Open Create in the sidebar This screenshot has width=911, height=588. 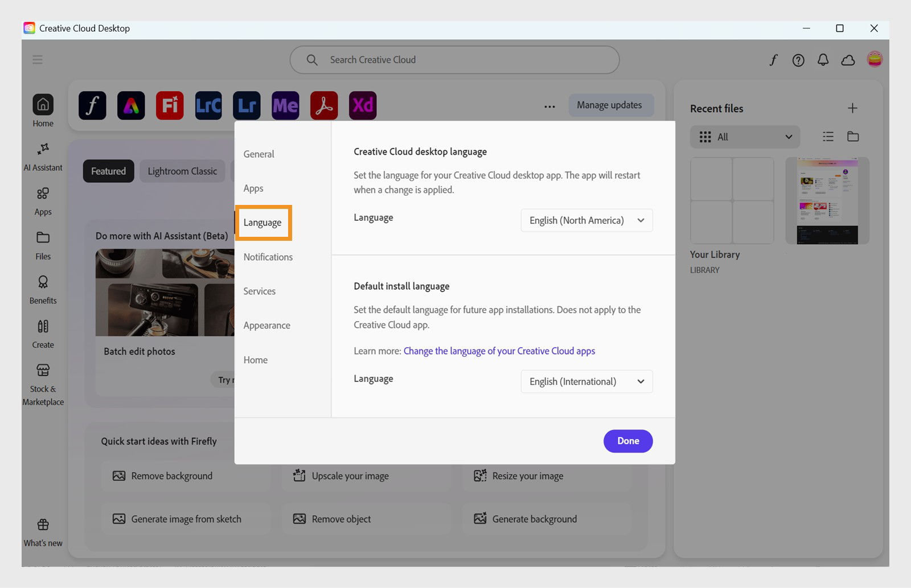click(x=43, y=334)
